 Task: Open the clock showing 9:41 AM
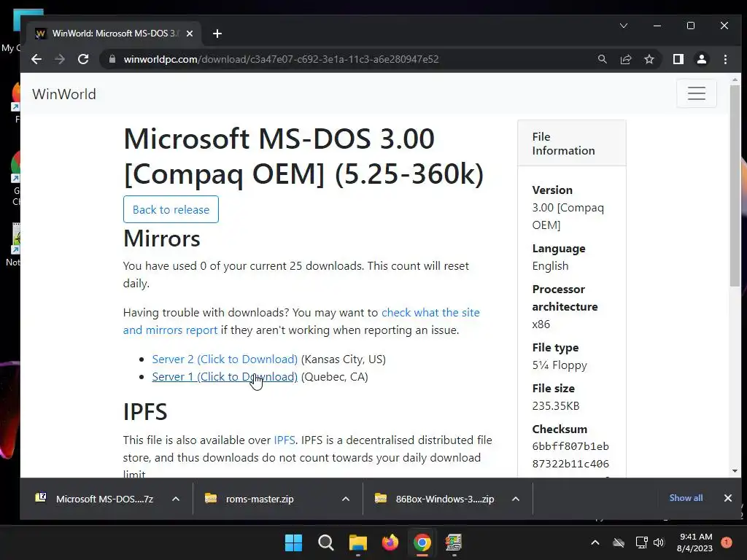point(694,542)
